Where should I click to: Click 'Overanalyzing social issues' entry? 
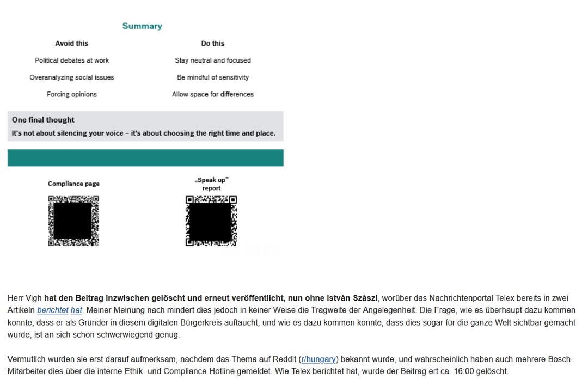pos(72,77)
